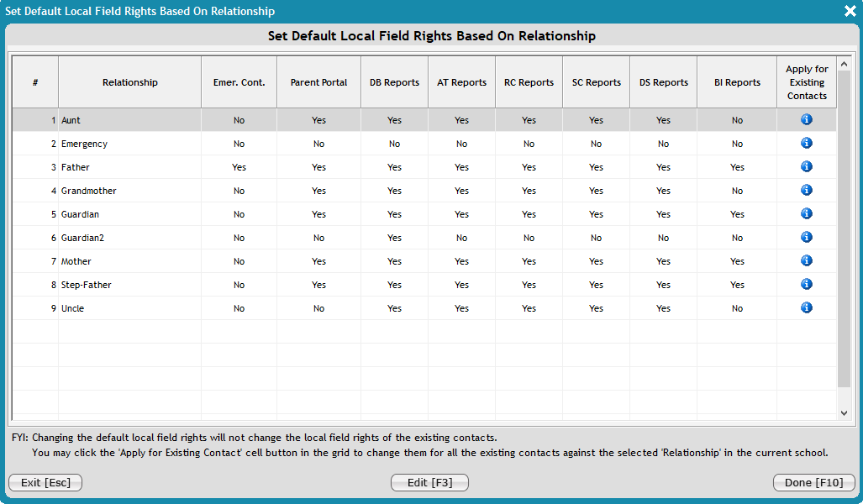The image size is (863, 504).
Task: Click the SC Reports column header
Action: click(x=596, y=82)
